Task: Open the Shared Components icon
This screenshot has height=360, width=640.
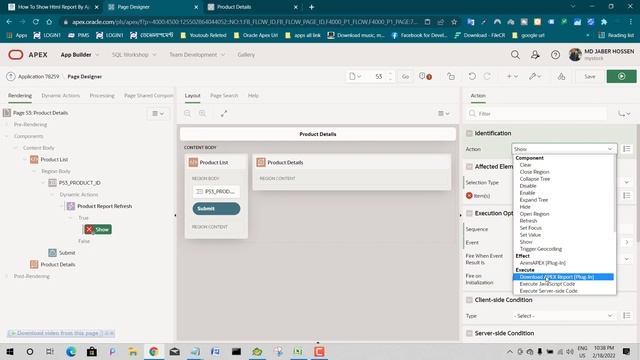Action: pyautogui.click(x=562, y=76)
